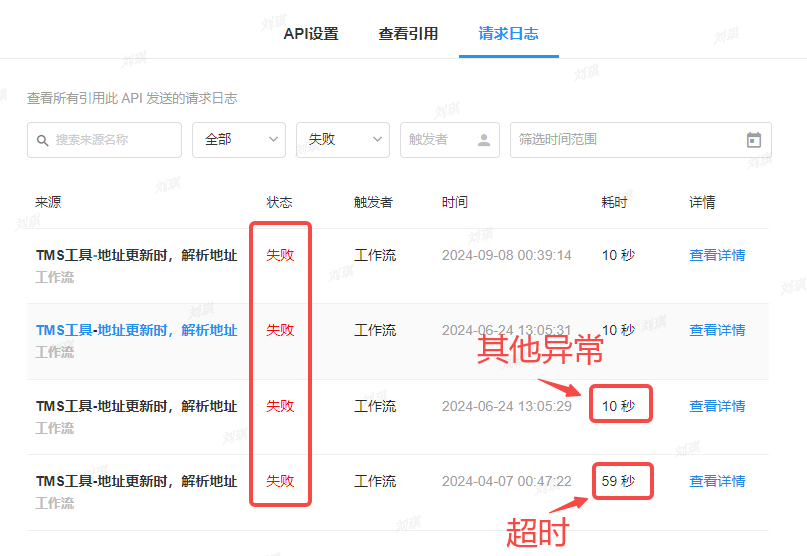Image resolution: width=807 pixels, height=556 pixels.
Task: Click the 时间 column header
Action: click(454, 202)
